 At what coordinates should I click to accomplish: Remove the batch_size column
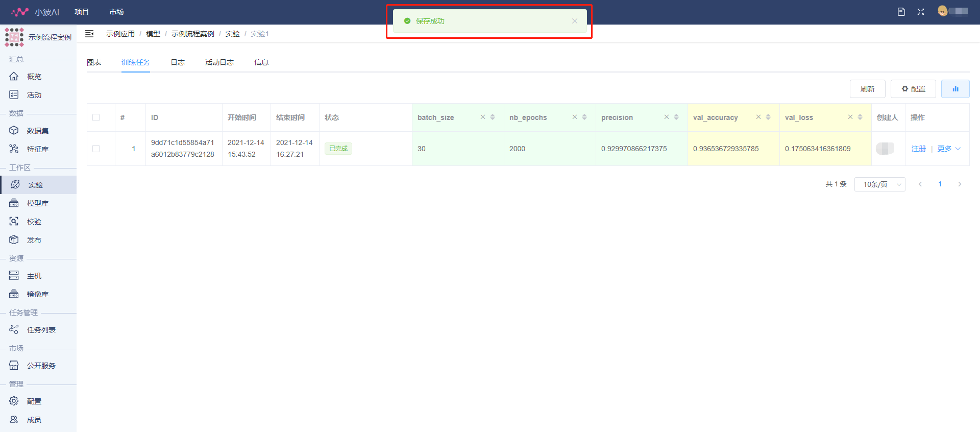[x=482, y=117]
